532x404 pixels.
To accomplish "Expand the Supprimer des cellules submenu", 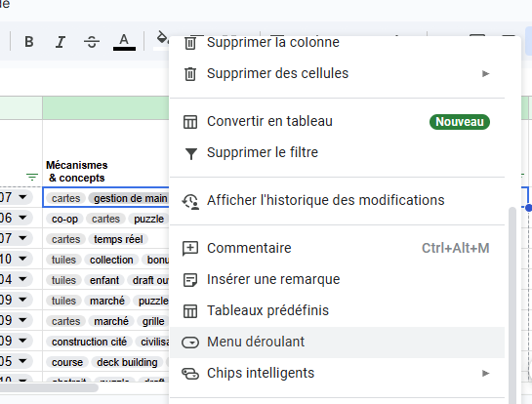I will tap(337, 73).
